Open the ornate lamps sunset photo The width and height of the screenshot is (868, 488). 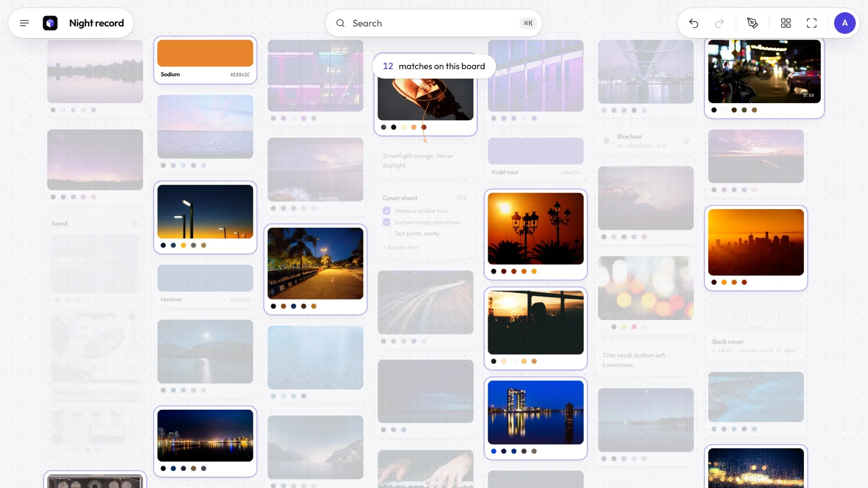pos(536,229)
